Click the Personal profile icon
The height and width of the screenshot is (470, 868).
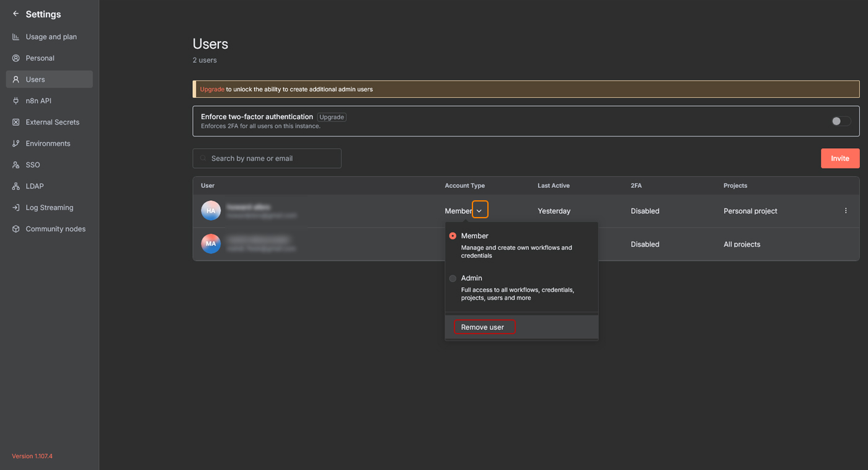click(15, 58)
